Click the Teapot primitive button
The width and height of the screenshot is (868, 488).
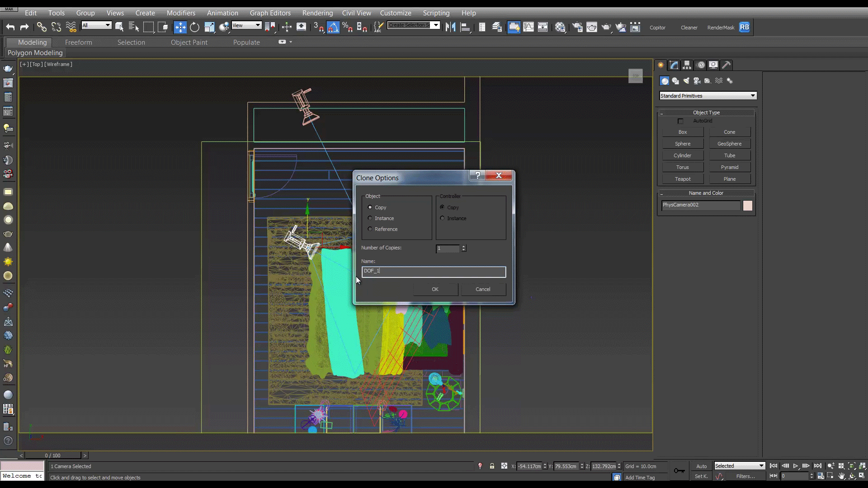coord(683,179)
